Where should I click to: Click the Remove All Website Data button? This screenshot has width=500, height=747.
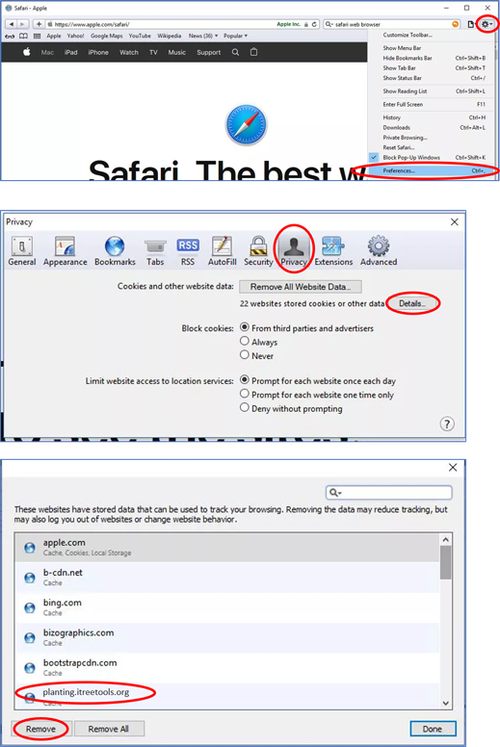click(300, 287)
